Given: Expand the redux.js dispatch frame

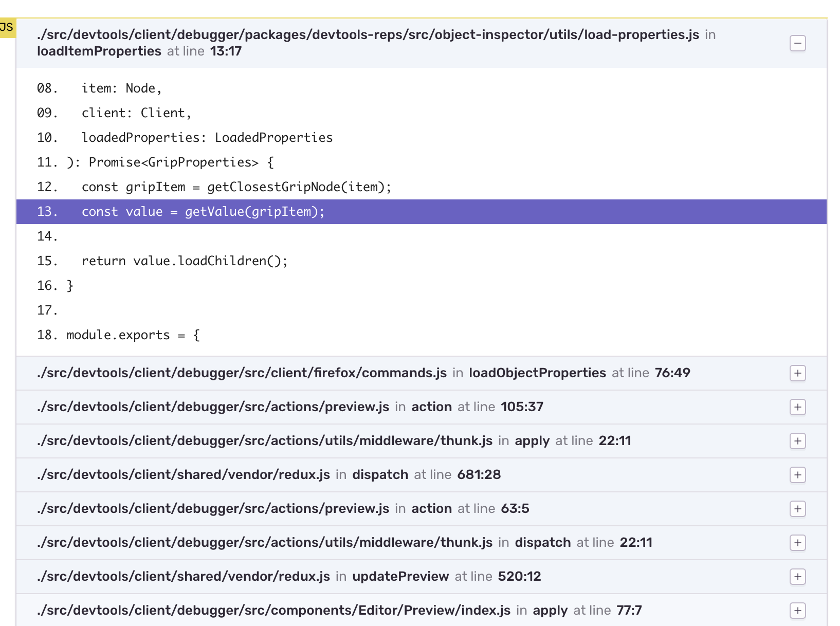Looking at the screenshot, I should coord(797,475).
